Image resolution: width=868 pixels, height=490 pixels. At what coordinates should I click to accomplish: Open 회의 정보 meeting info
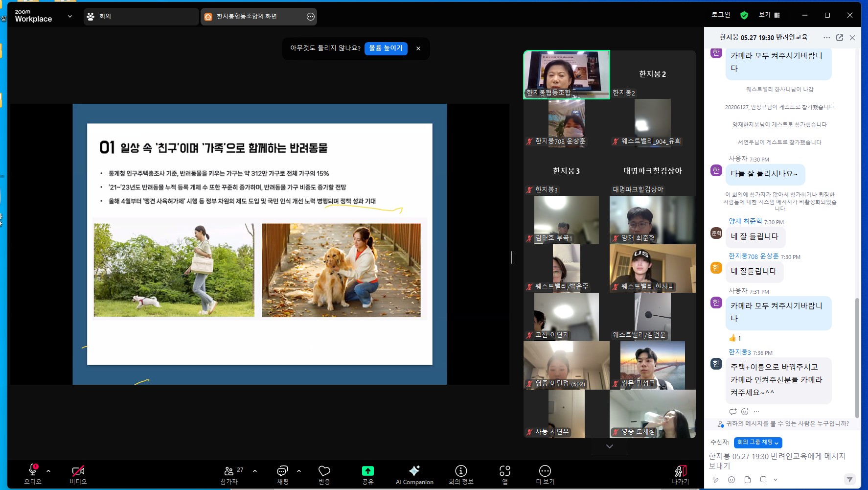pos(460,471)
